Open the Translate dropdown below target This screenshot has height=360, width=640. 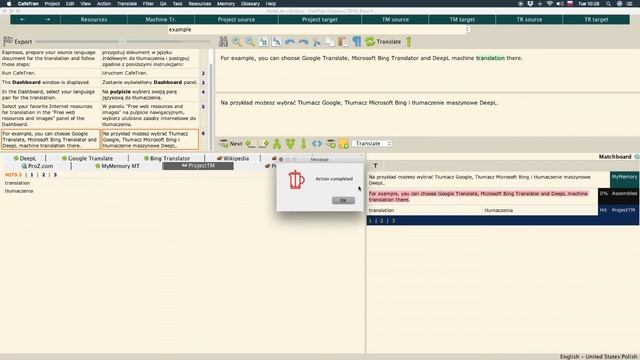(372, 144)
